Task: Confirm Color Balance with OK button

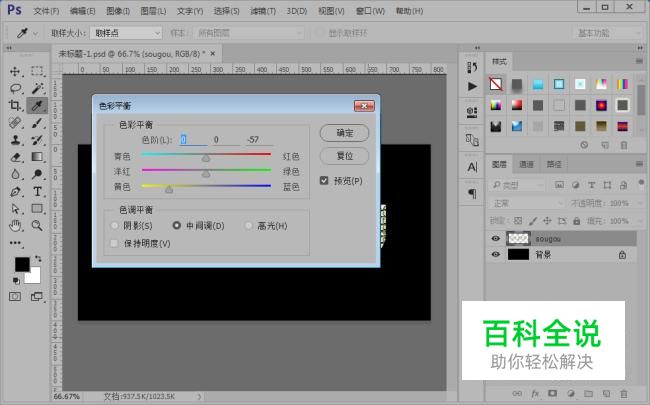Action: pos(344,133)
